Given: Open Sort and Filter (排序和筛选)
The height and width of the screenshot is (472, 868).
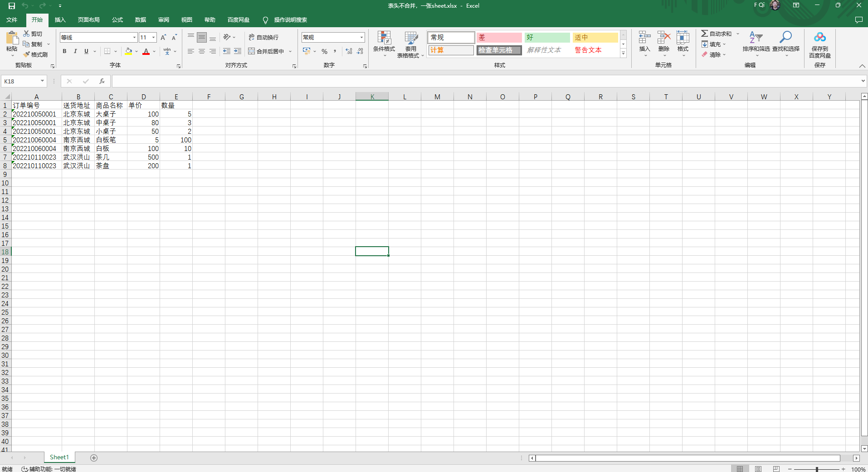Looking at the screenshot, I should tap(756, 43).
